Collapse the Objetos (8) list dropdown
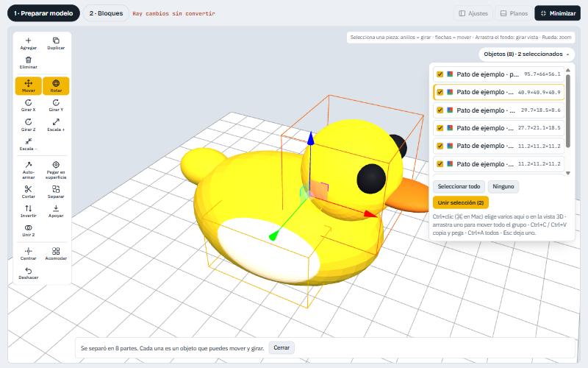Screen dimensions: 588x368 (526, 54)
